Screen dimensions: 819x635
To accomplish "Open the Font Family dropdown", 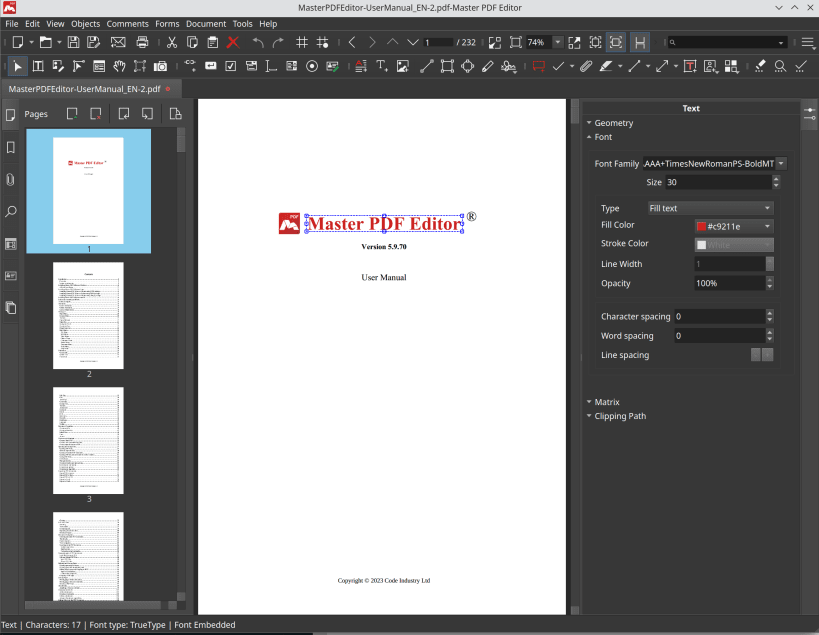I will click(x=781, y=163).
